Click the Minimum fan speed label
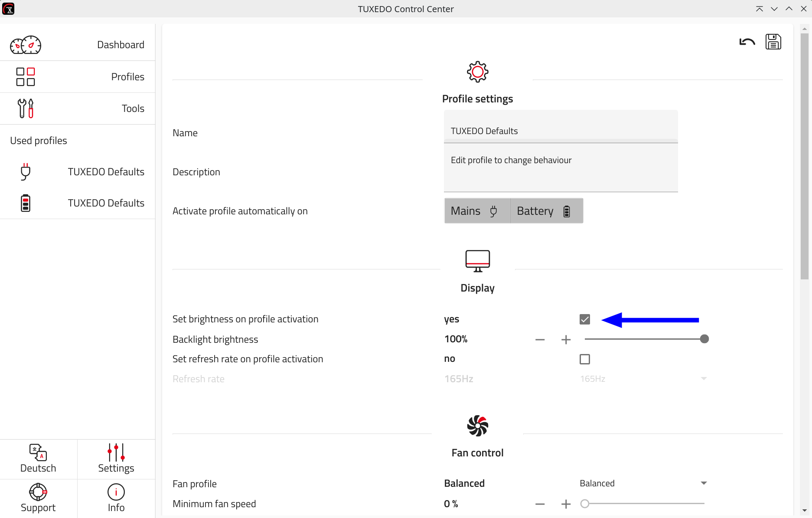Viewport: 812px width, 518px height. point(214,504)
